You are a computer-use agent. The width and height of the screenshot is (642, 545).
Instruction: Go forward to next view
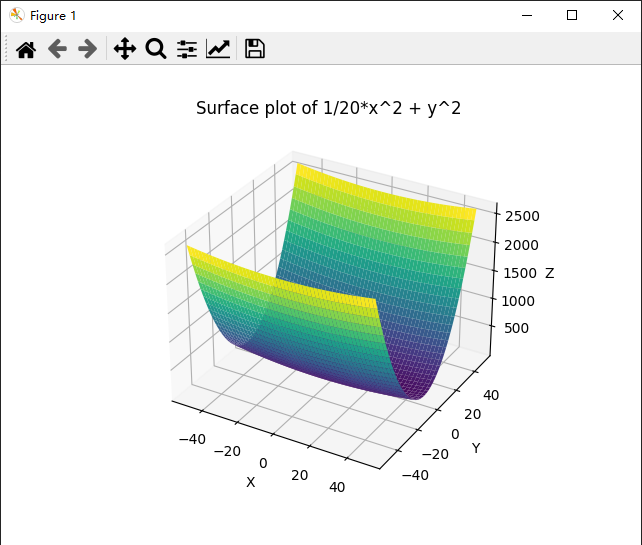[88, 49]
